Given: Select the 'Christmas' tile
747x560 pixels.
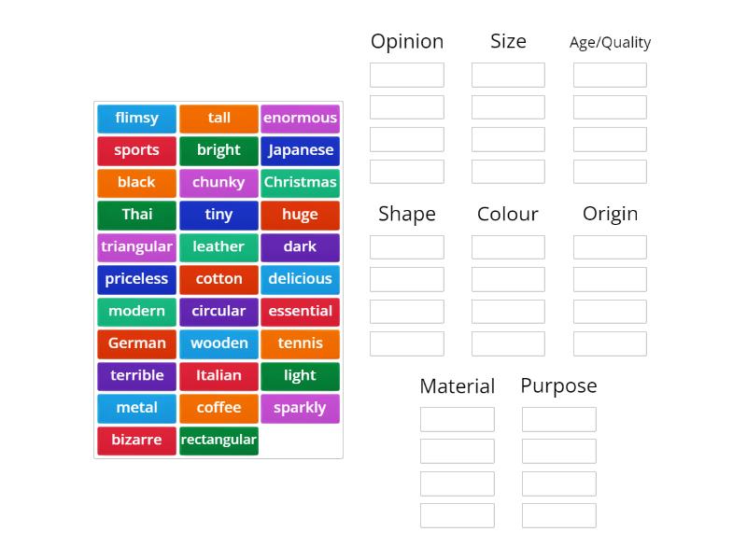Looking at the screenshot, I should (301, 183).
